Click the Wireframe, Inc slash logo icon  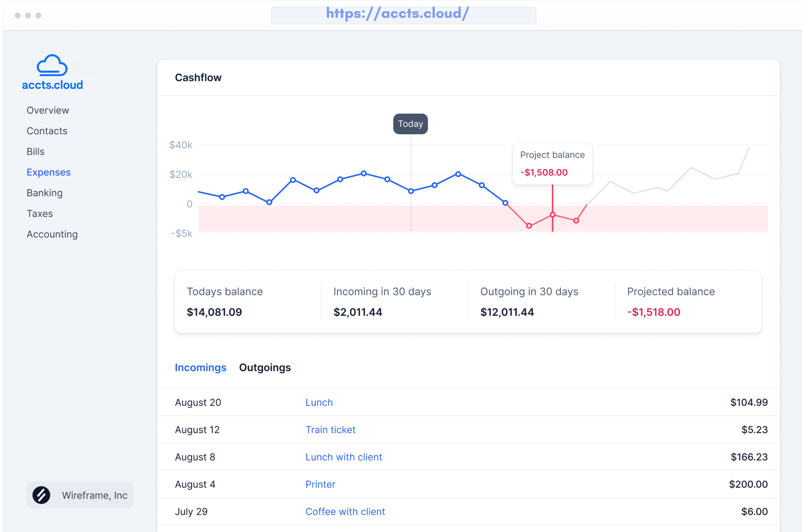click(x=41, y=495)
